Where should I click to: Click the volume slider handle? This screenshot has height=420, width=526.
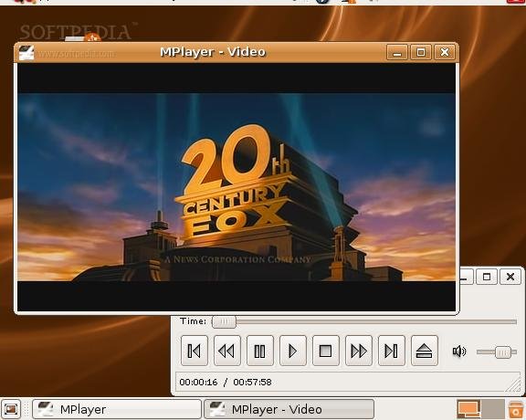[x=503, y=352]
